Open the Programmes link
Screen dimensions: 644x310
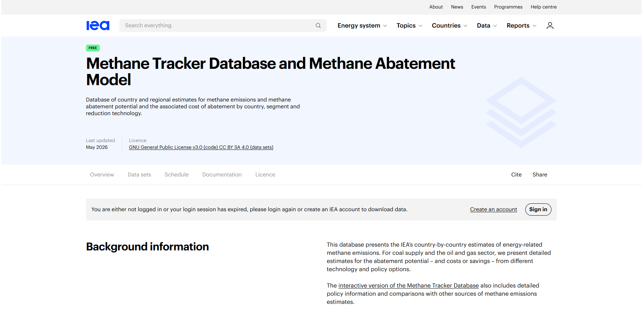508,7
